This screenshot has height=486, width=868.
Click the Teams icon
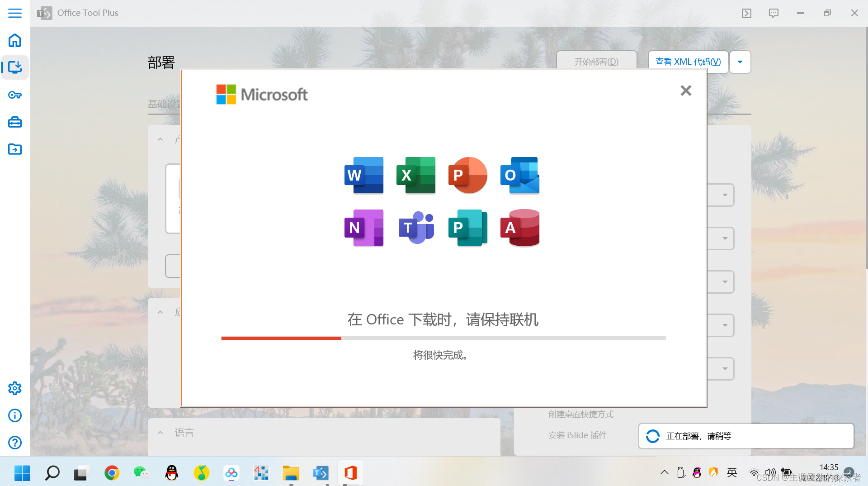pyautogui.click(x=416, y=228)
